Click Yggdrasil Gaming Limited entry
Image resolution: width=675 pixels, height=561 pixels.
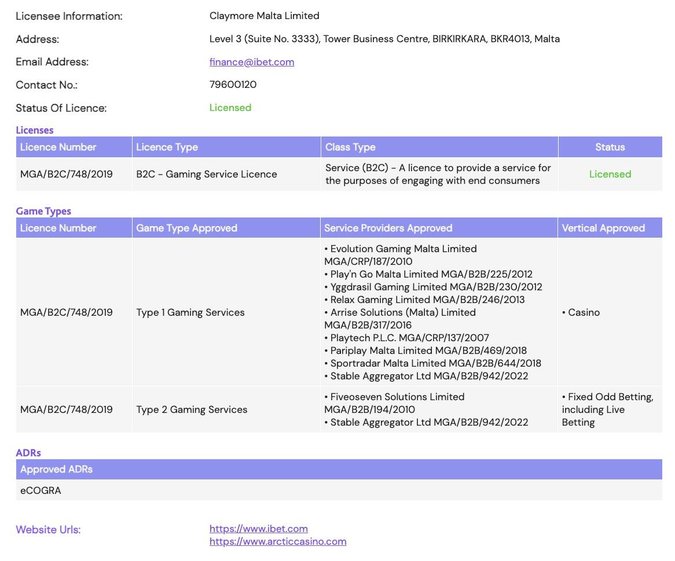tap(433, 287)
